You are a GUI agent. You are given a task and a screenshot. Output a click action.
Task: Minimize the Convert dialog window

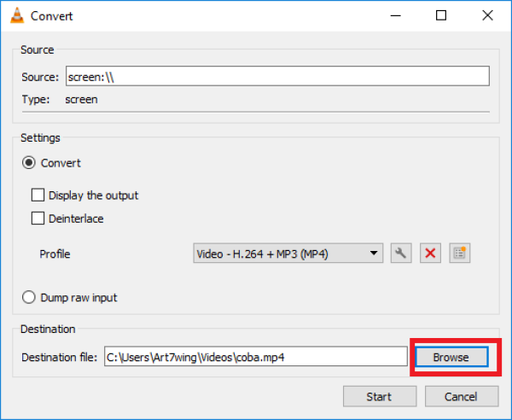point(394,15)
